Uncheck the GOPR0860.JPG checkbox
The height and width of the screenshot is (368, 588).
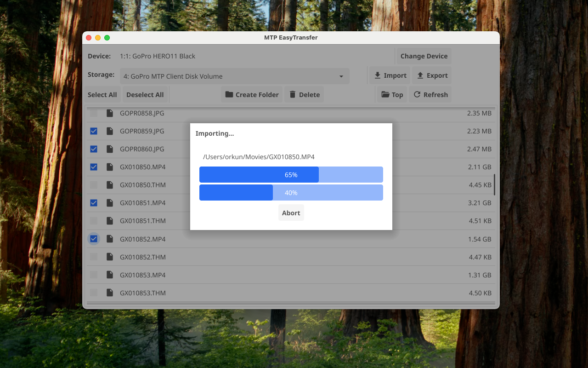(x=94, y=149)
